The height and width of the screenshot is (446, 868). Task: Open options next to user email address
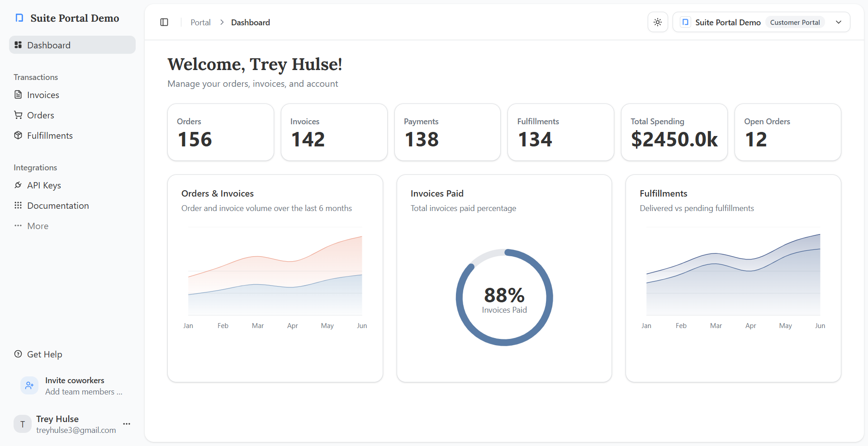pyautogui.click(x=126, y=424)
